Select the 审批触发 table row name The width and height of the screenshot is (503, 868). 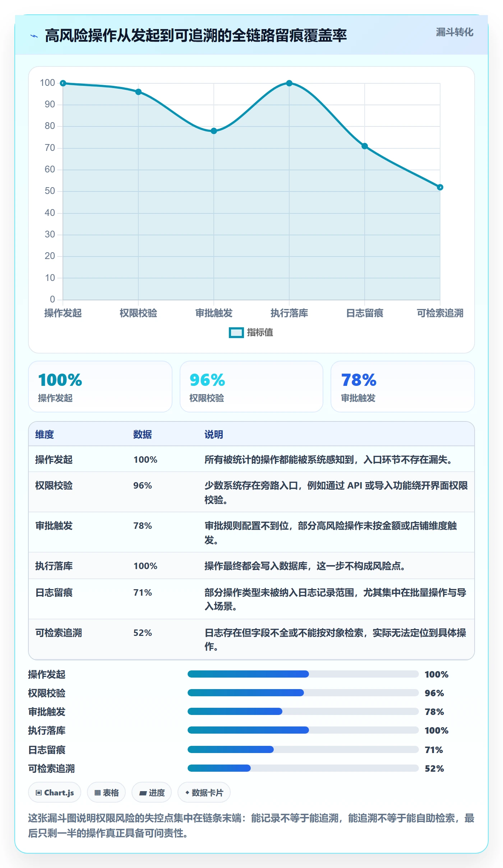click(54, 526)
